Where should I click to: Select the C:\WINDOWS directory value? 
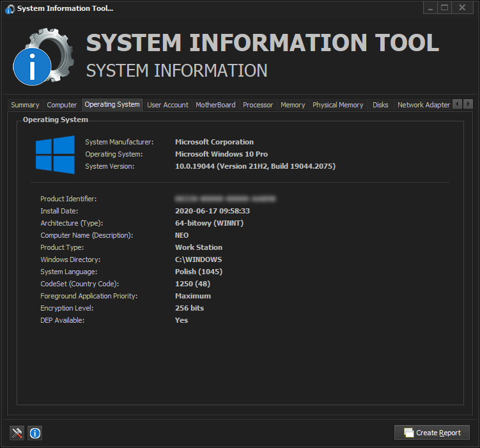pyautogui.click(x=198, y=259)
